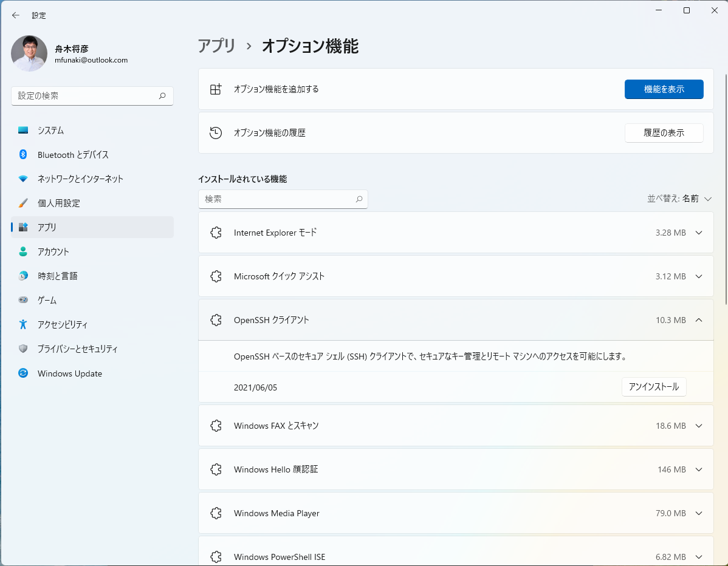Click the 検索 search field for installed features
Image resolution: width=728 pixels, height=566 pixels.
(x=283, y=199)
